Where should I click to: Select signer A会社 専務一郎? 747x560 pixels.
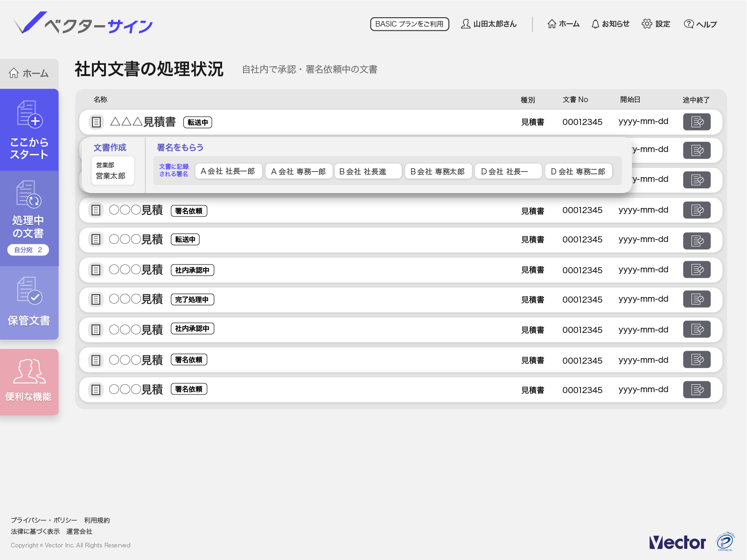click(299, 171)
